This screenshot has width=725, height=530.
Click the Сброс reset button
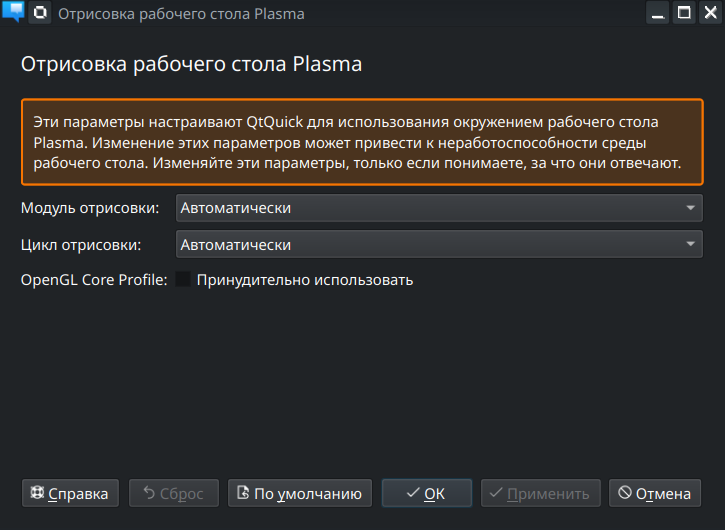(x=174, y=493)
